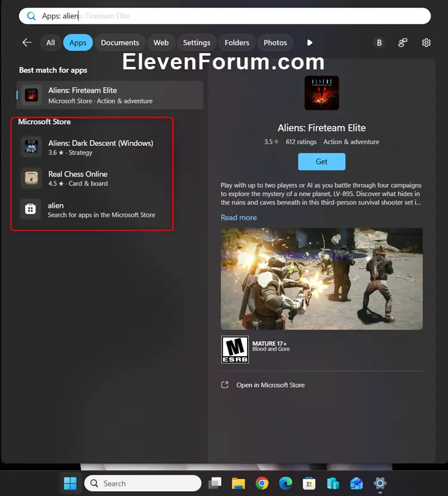
Task: Click the back arrow in search panel
Action: 27,42
